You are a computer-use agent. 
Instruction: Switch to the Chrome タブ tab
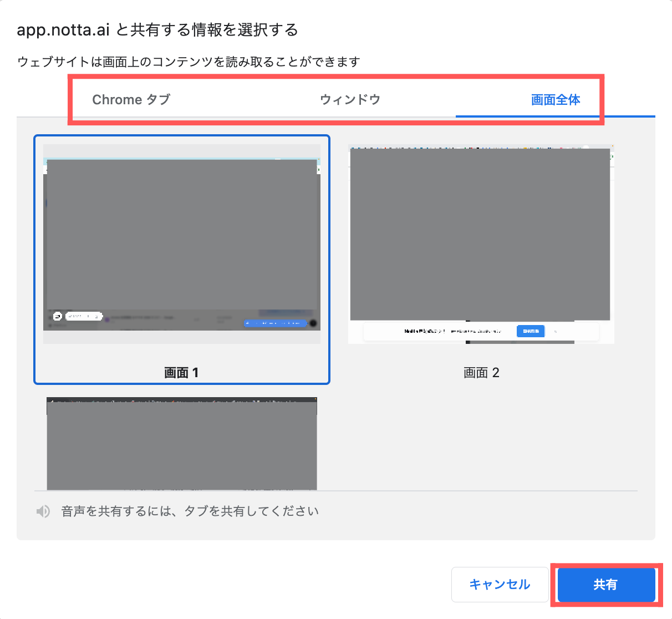(131, 100)
